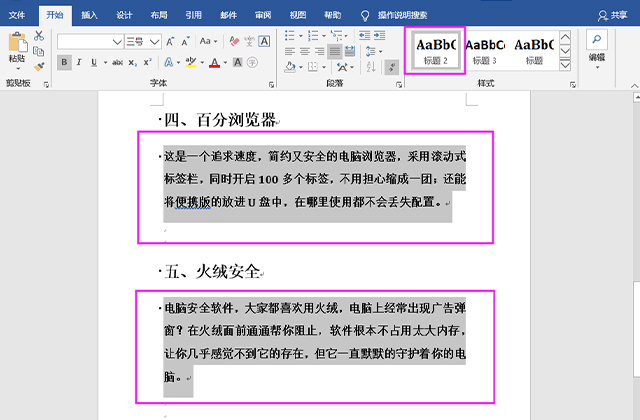Screen dimensions: 640x420
Task: Click the Share person icon
Action: 602,16
